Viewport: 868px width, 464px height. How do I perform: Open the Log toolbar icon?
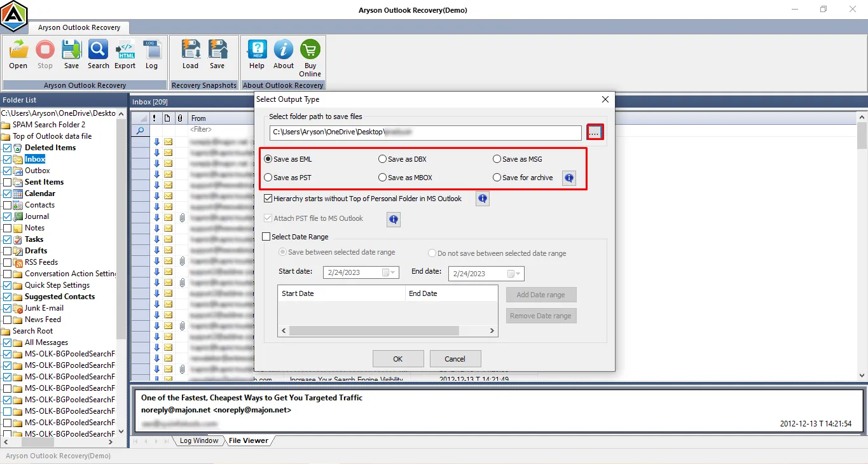151,54
